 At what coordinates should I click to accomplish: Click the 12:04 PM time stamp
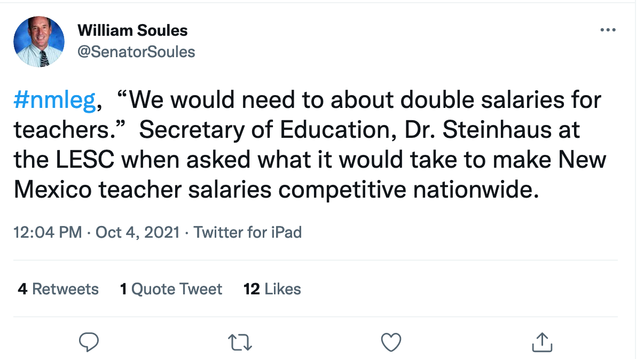pyautogui.click(x=48, y=232)
